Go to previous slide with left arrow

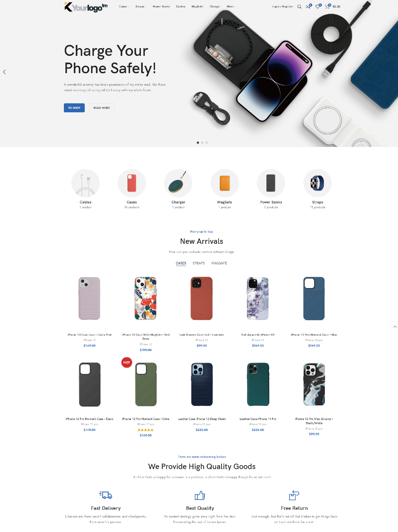[x=4, y=72]
